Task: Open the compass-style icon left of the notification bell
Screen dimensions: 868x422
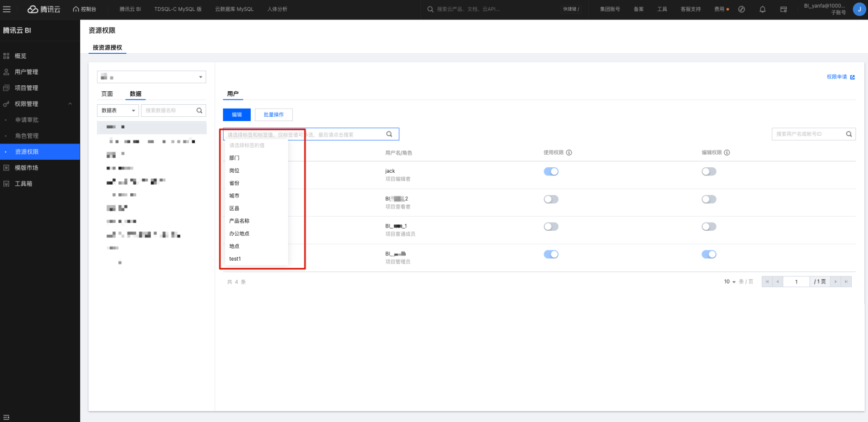Action: point(742,9)
